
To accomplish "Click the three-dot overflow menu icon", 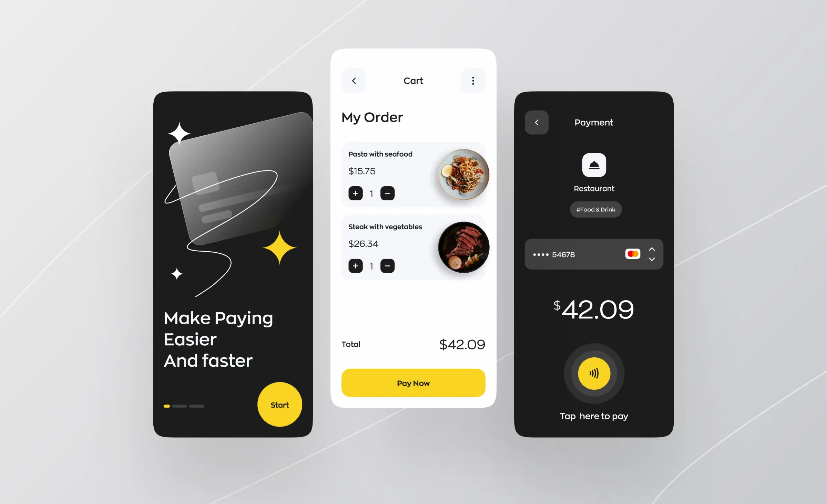I will 472,80.
